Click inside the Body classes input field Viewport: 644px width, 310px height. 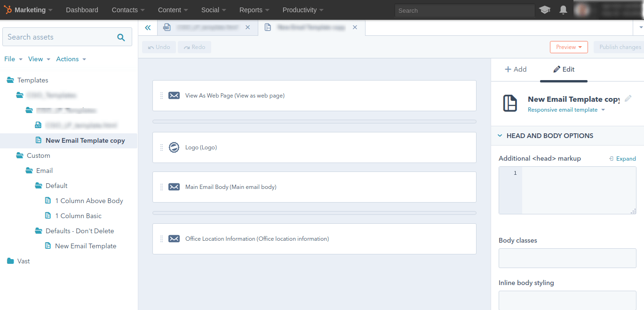coord(567,258)
